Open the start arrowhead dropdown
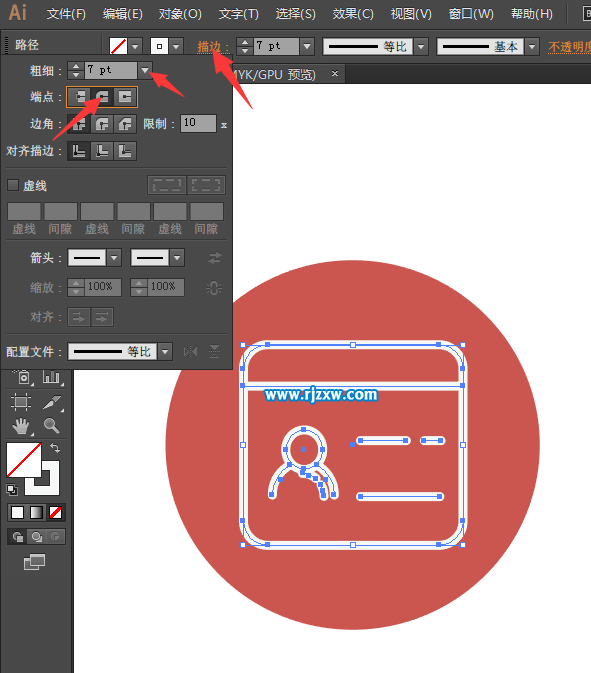This screenshot has width=591, height=673. tap(114, 258)
